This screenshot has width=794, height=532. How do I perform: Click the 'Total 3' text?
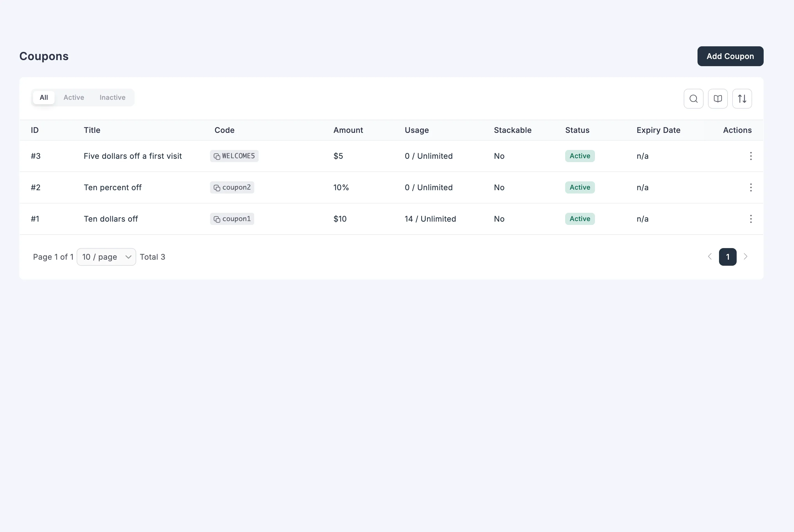point(152,257)
